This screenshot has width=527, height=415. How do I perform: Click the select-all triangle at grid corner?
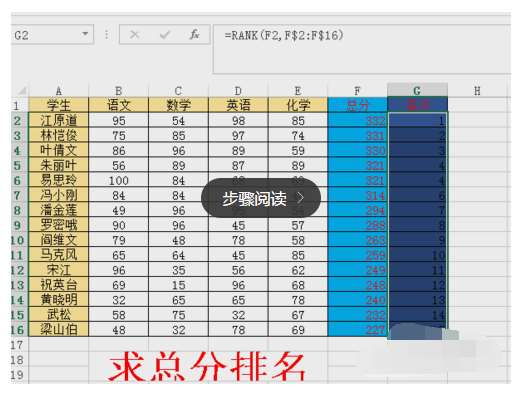(22, 91)
